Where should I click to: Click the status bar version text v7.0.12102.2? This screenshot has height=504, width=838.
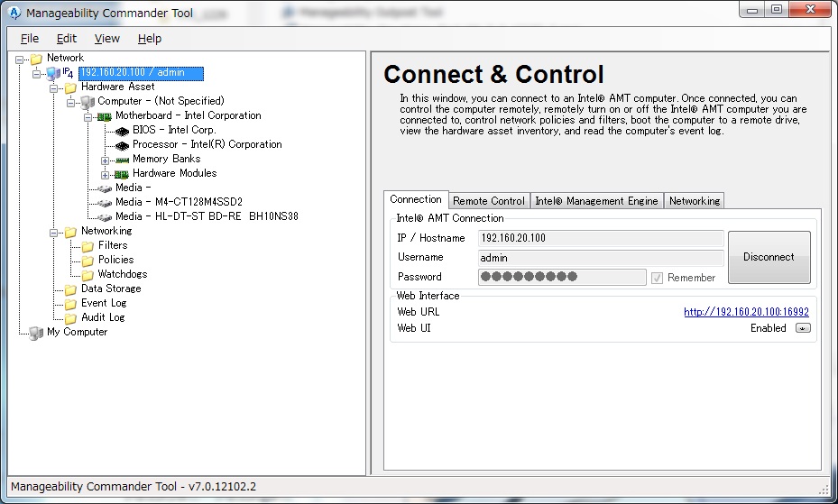pyautogui.click(x=222, y=486)
